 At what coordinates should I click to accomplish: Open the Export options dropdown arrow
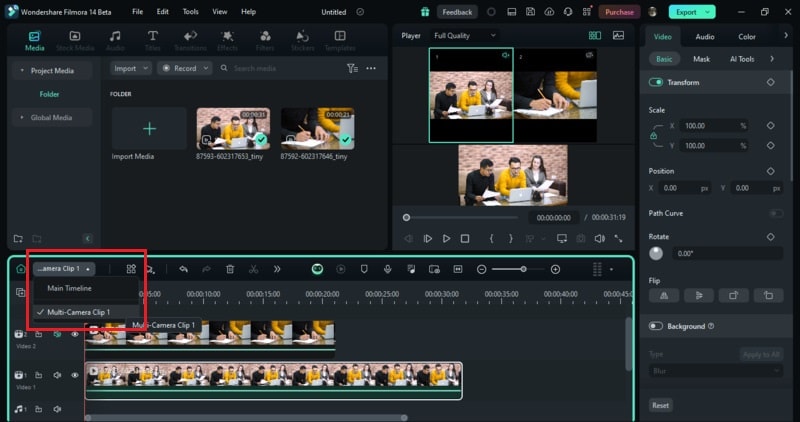[x=708, y=12]
